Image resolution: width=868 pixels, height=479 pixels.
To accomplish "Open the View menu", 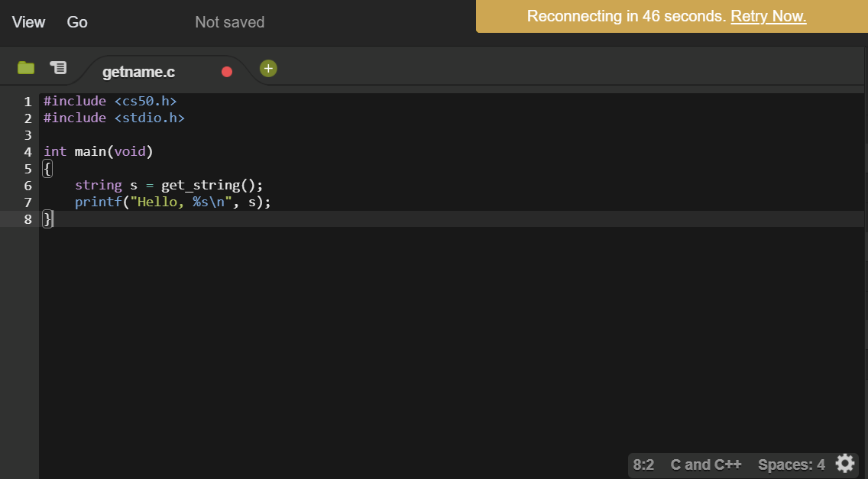I will [28, 22].
